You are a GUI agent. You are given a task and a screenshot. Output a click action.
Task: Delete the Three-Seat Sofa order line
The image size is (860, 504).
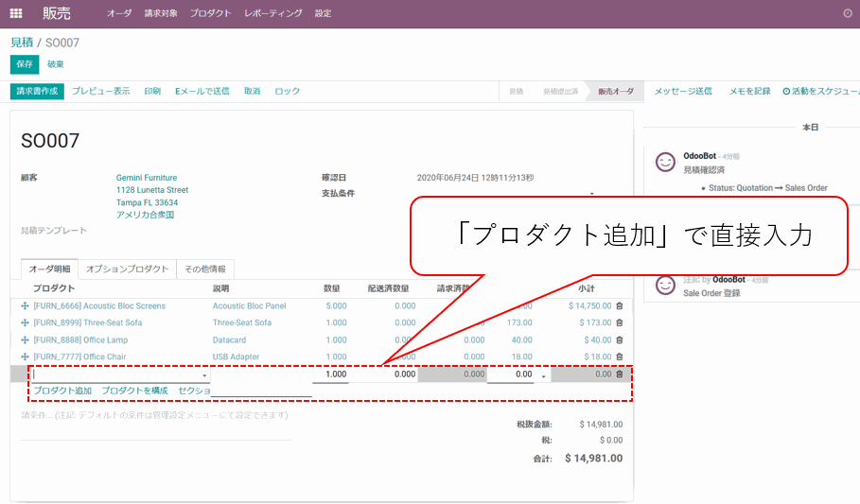(620, 323)
